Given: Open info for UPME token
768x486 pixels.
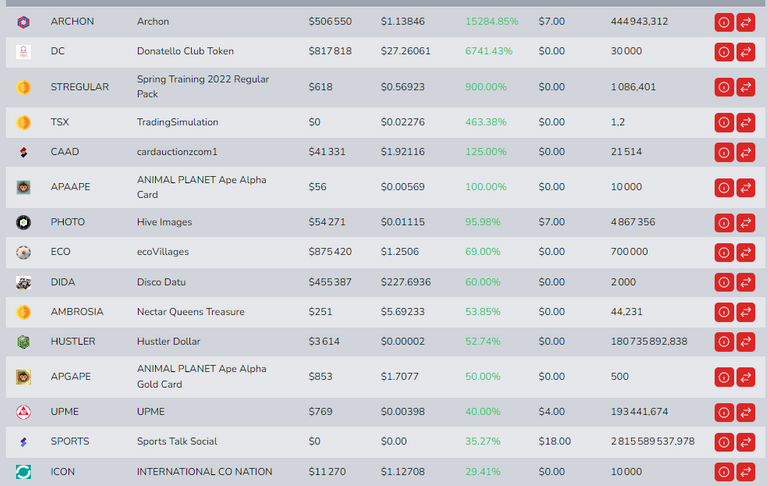Looking at the screenshot, I should (x=724, y=413).
